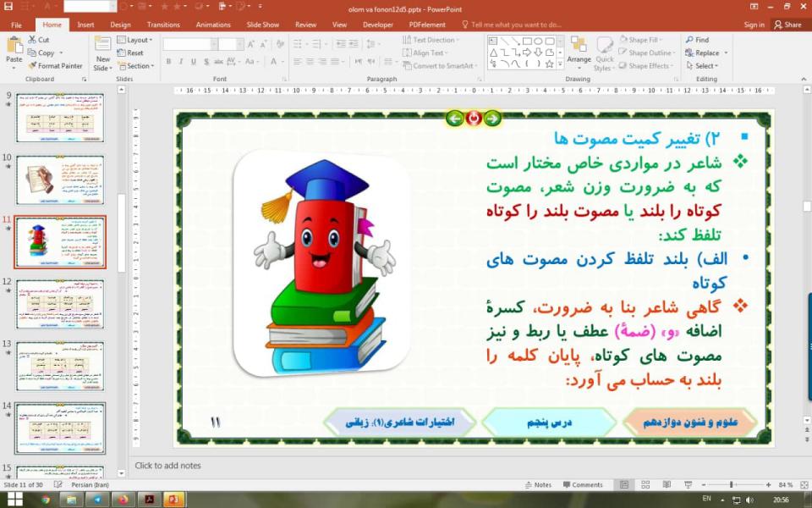
Task: Toggle Align Left paragraph
Action: (298, 62)
